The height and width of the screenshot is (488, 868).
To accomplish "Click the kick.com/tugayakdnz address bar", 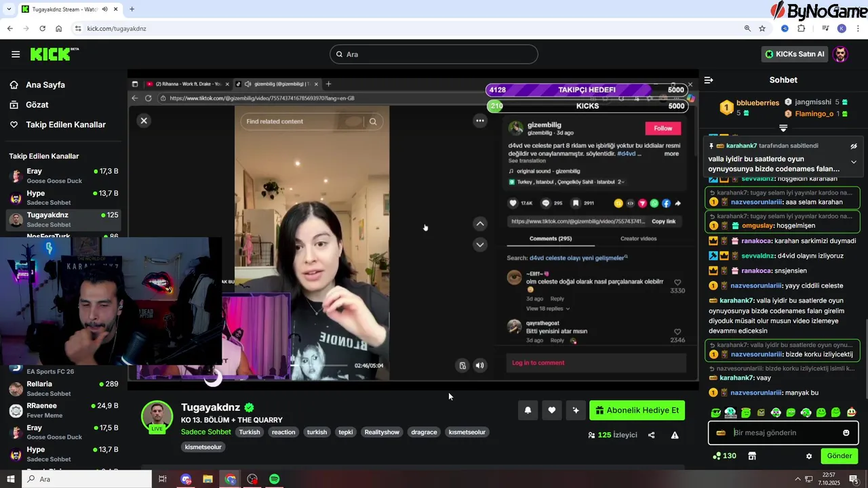I will point(407,28).
